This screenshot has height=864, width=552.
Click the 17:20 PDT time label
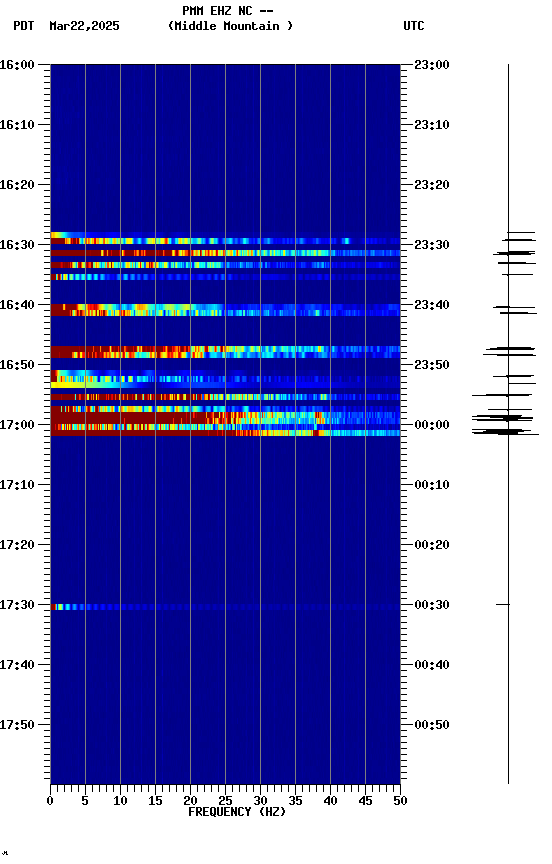coord(17,546)
